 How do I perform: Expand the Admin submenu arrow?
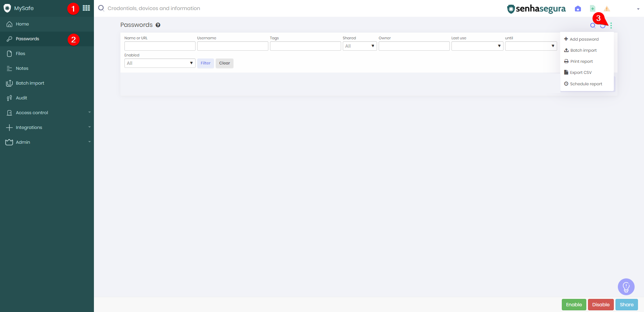point(90,142)
